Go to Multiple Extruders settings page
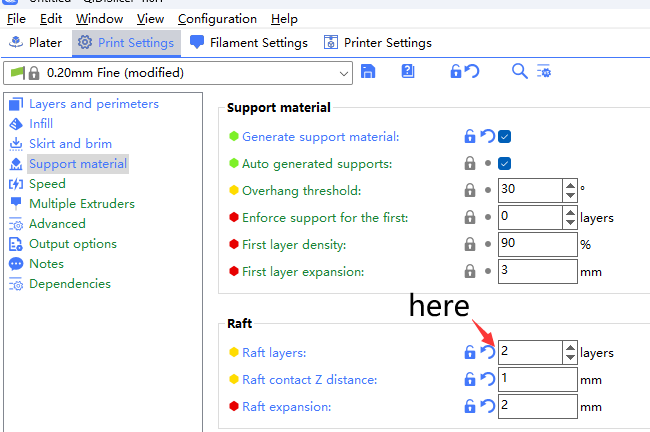 pos(81,204)
